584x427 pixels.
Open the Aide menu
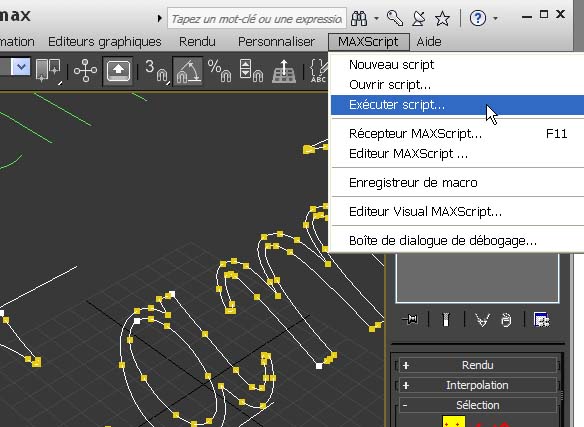pyautogui.click(x=429, y=41)
